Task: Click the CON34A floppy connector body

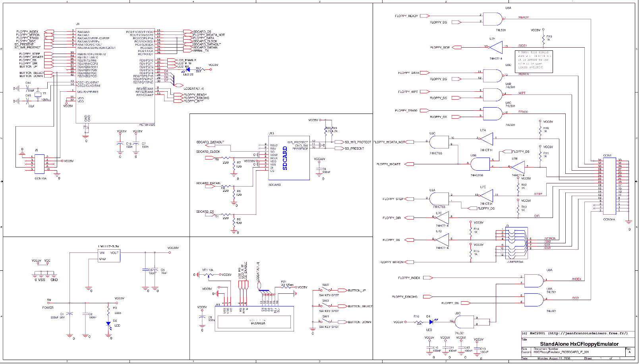Action: [607, 185]
